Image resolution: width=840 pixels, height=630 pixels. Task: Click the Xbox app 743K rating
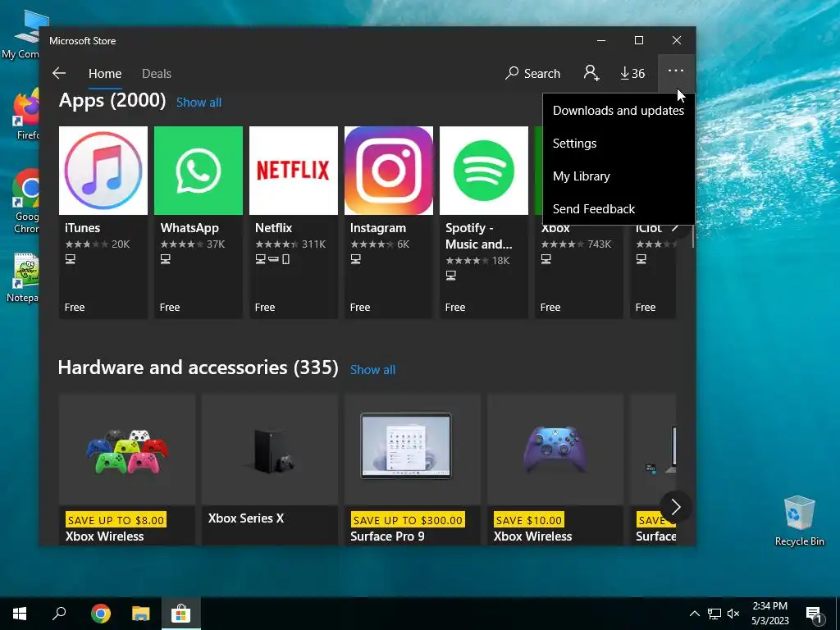coord(599,244)
